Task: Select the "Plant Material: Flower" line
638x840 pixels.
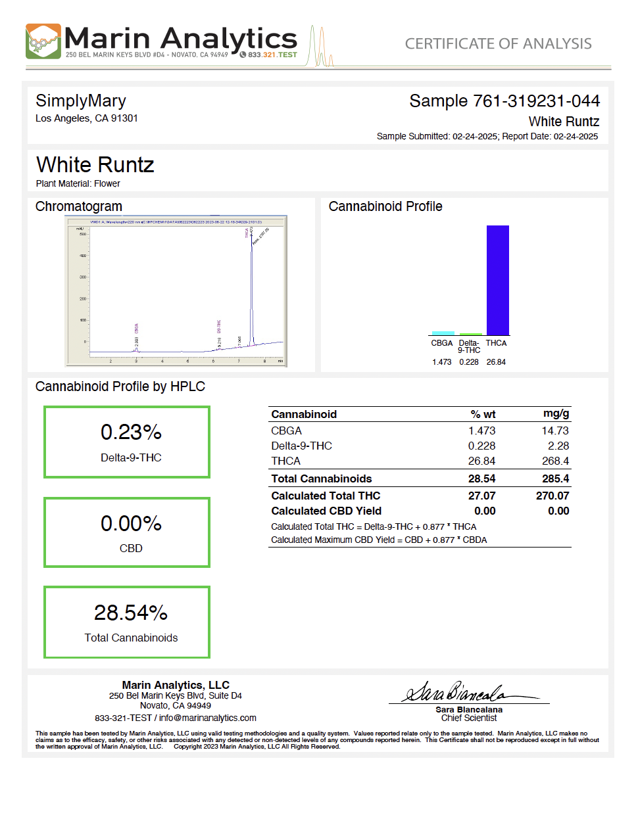Action: tap(78, 184)
